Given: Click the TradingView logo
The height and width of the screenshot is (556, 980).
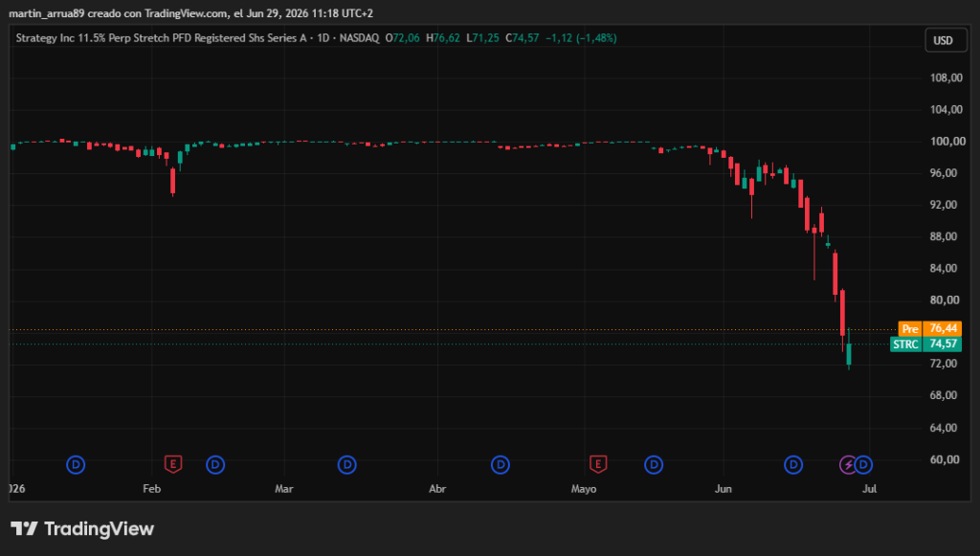Looking at the screenshot, I should (x=82, y=529).
